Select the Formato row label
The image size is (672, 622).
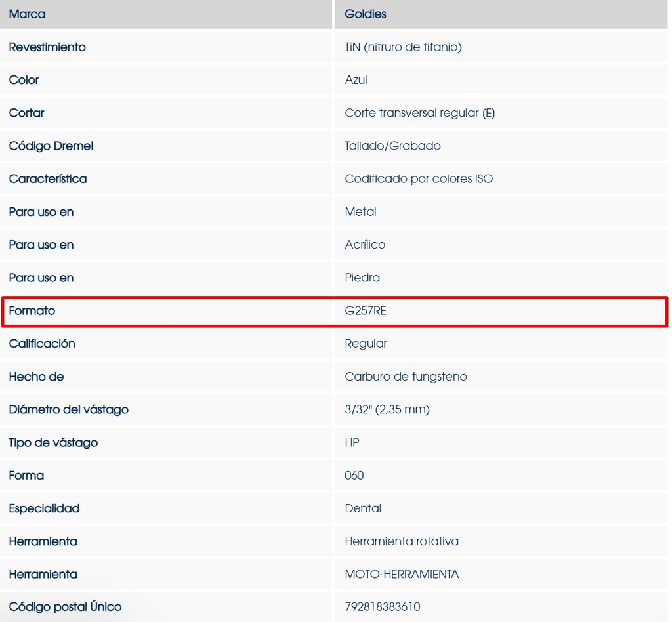point(32,311)
